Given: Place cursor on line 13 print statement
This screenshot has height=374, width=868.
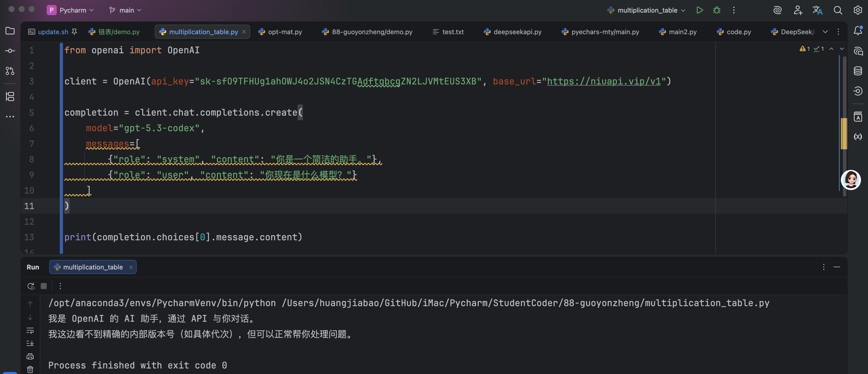Looking at the screenshot, I should click(183, 237).
